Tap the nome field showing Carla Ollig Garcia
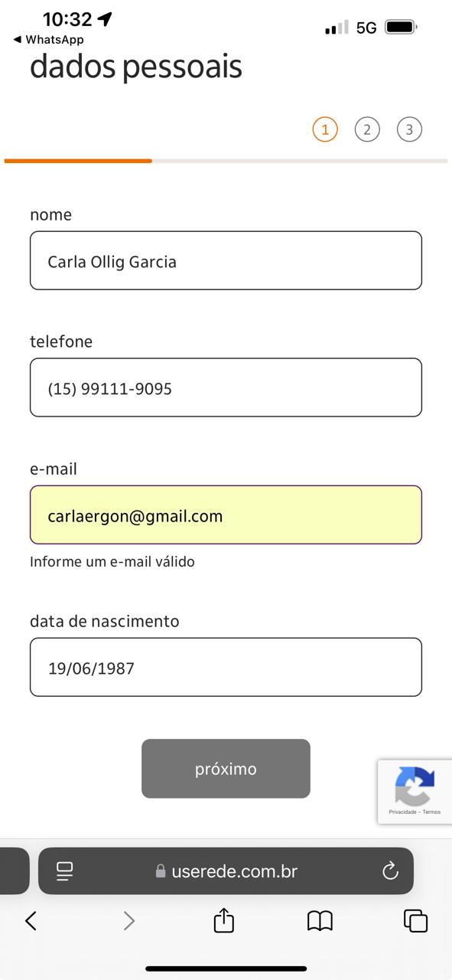 [226, 260]
